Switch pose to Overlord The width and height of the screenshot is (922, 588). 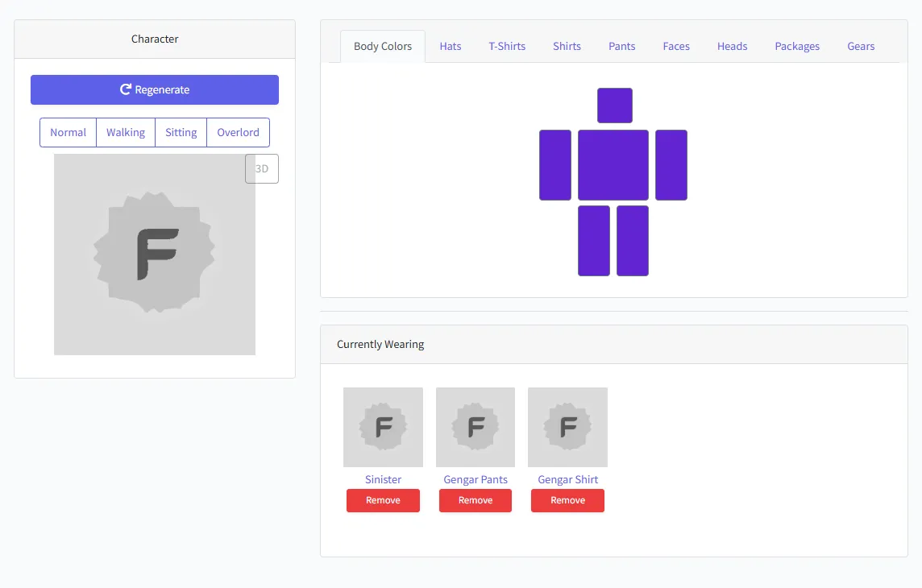238,133
